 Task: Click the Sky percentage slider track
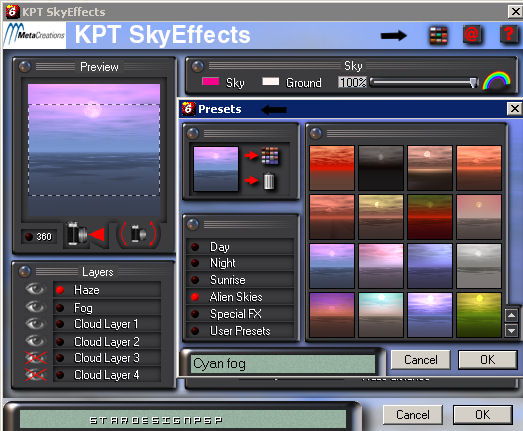(x=424, y=82)
